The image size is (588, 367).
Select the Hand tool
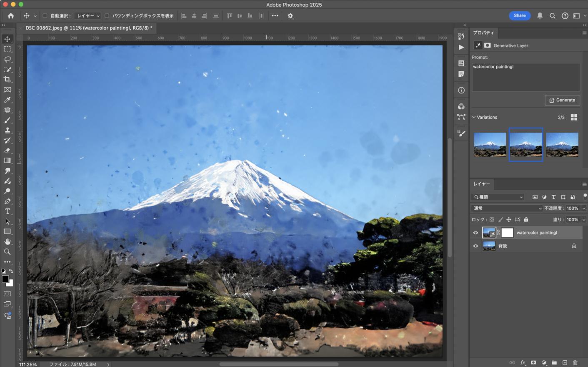(8, 242)
